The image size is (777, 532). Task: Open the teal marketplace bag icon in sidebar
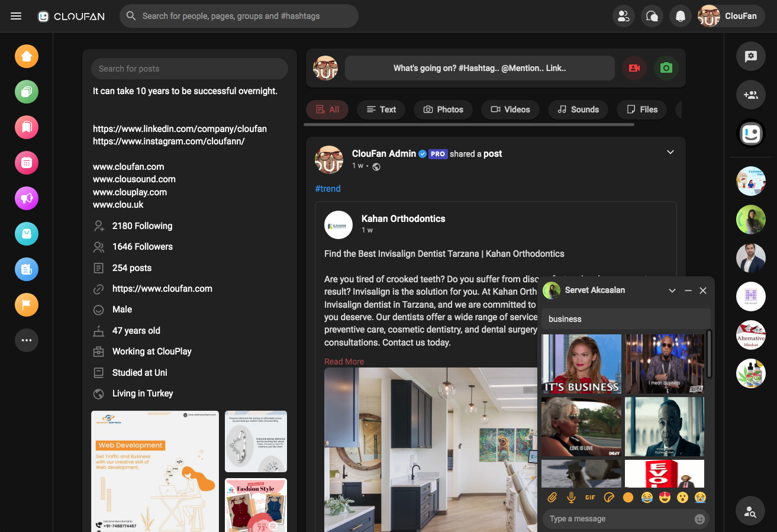pos(27,234)
